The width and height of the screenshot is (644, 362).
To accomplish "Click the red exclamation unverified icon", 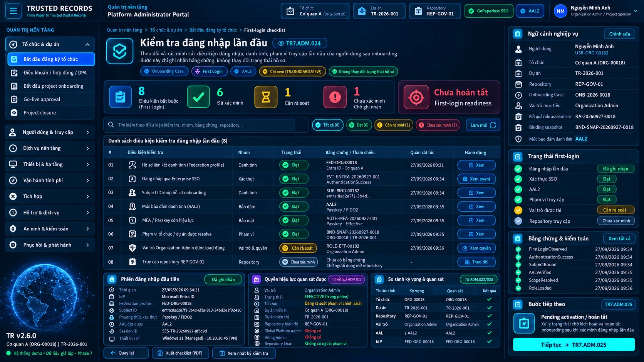I will click(x=335, y=97).
